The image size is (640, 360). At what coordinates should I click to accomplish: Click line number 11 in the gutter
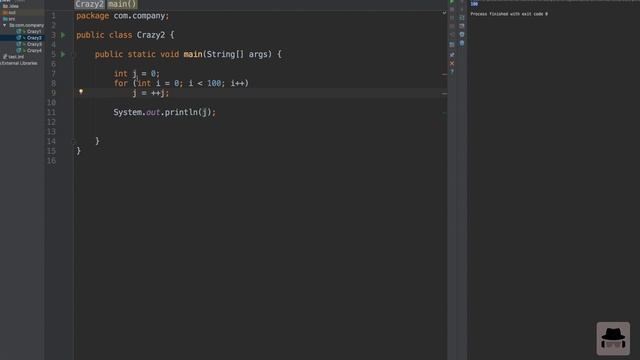coord(51,112)
